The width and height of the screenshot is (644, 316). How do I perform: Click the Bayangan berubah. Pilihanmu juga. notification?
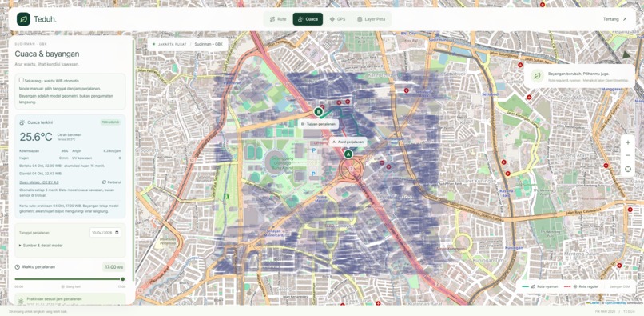[x=579, y=76]
